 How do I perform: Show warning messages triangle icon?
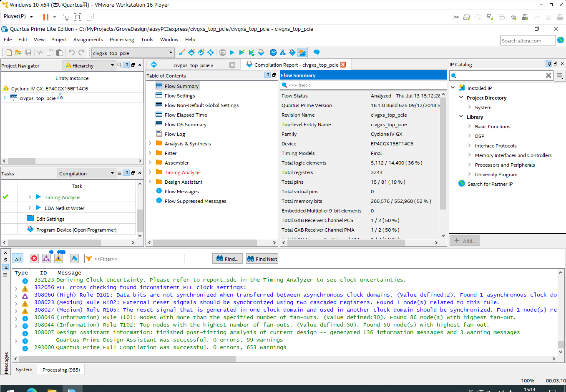coord(58,259)
